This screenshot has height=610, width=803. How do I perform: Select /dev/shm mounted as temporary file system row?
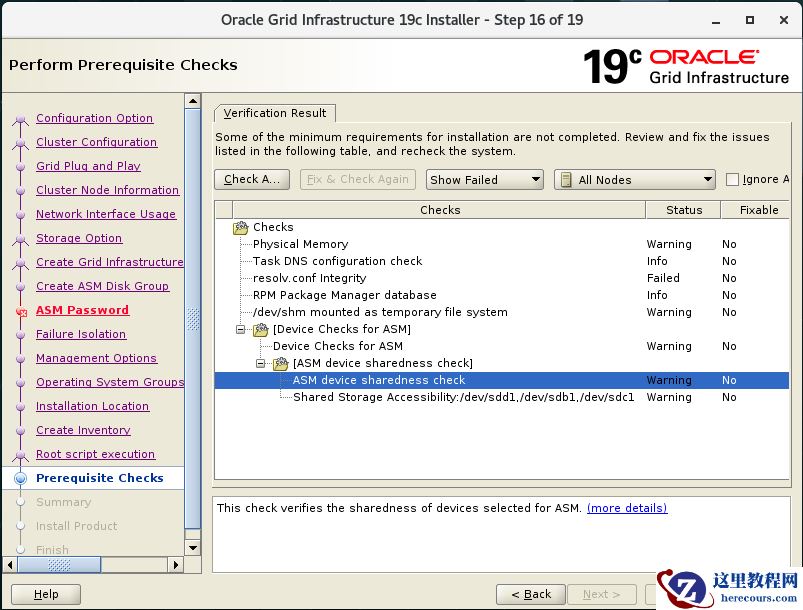pyautogui.click(x=501, y=312)
